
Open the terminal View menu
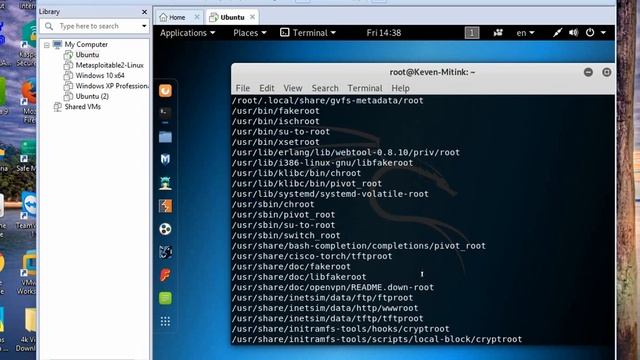point(293,88)
